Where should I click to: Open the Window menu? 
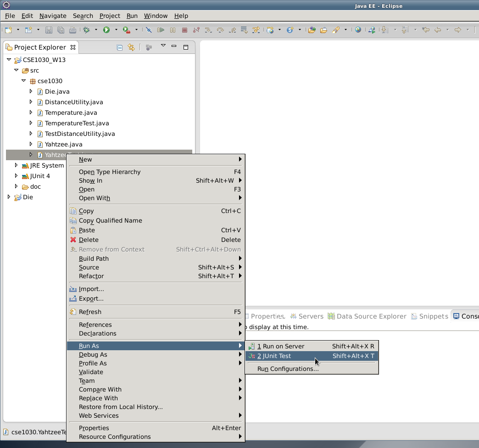click(x=156, y=16)
